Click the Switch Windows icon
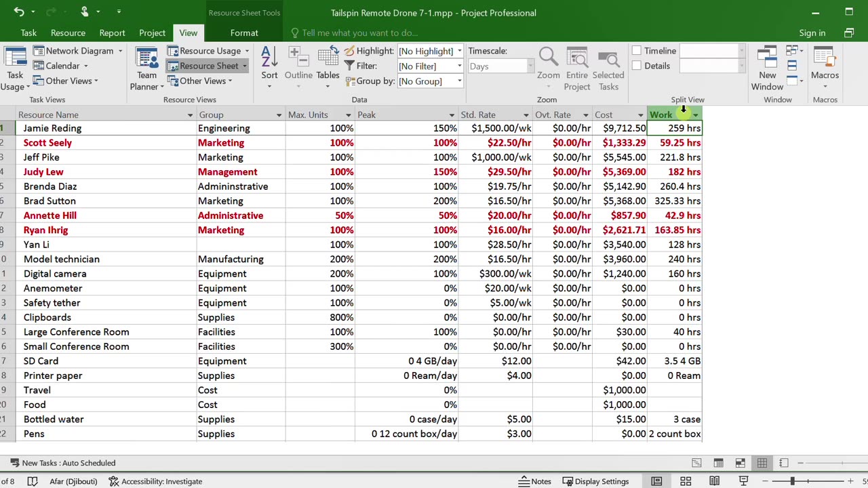868x488 pixels. 793,51
